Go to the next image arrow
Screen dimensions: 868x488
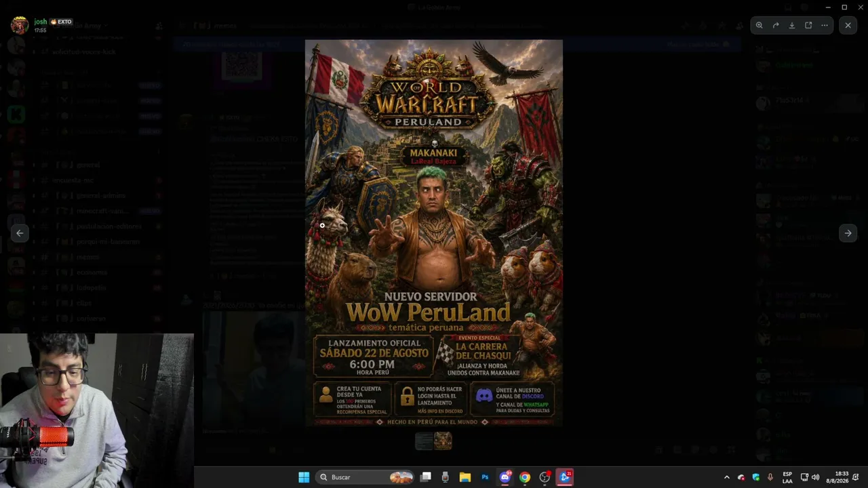point(848,233)
